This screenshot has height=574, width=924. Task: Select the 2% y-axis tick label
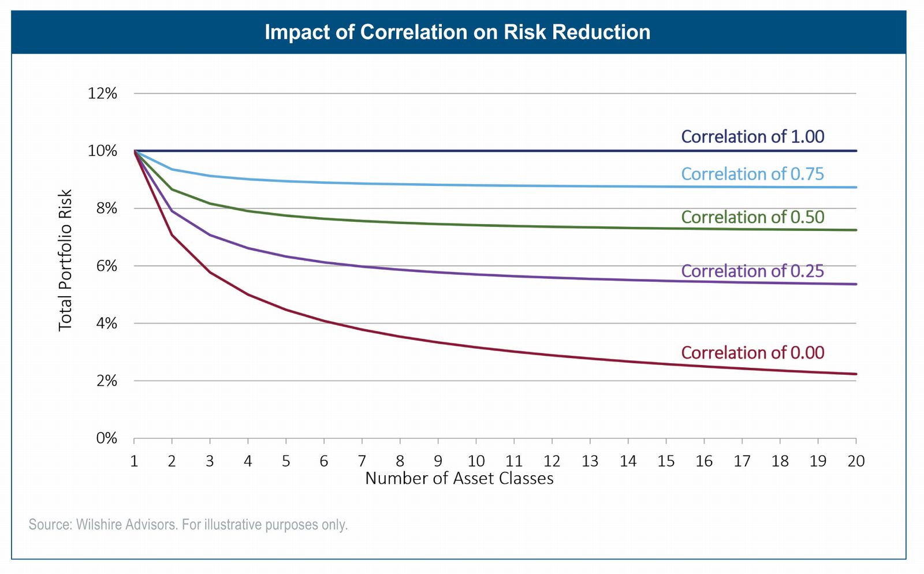[106, 381]
